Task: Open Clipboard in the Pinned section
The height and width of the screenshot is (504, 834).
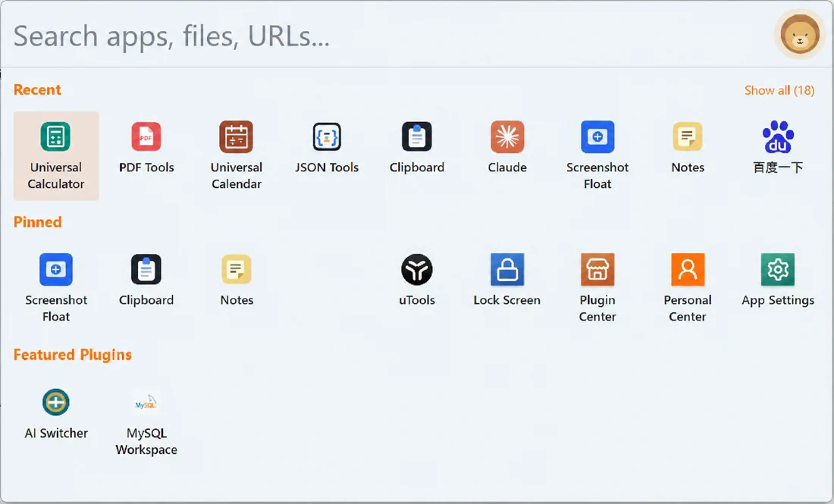Action: tap(146, 280)
